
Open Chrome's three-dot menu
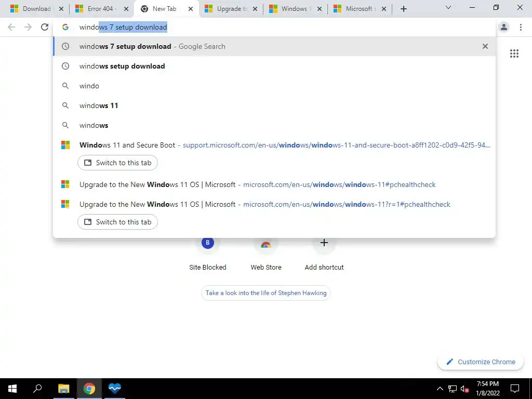(x=521, y=27)
